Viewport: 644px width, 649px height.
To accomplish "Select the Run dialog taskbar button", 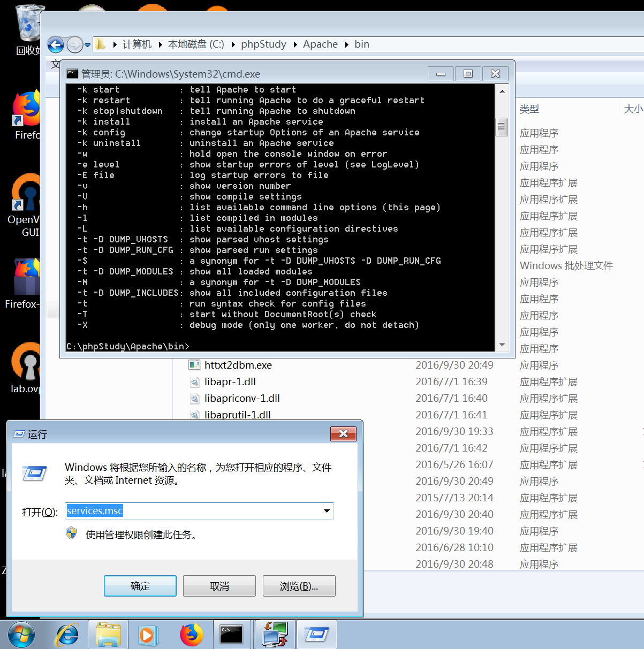I will 316,635.
